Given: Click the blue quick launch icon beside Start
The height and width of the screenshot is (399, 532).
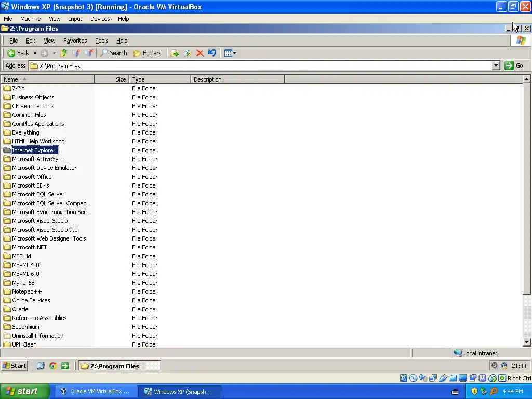Looking at the screenshot, I should click(41, 366).
